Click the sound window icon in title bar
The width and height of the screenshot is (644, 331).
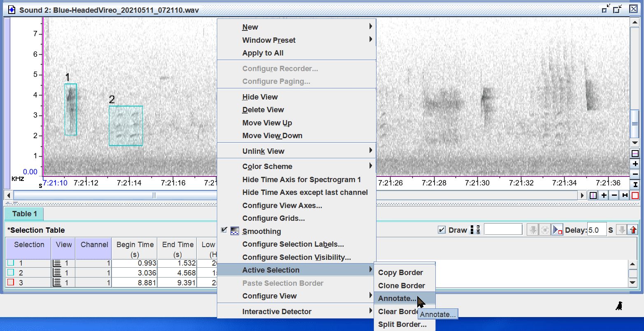click(12, 9)
